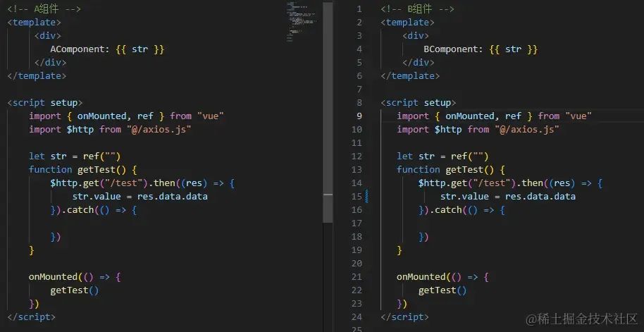Viewport: 644px width, 332px height.
Task: Click the opening <template> tag in the A component editor
Action: tap(34, 23)
